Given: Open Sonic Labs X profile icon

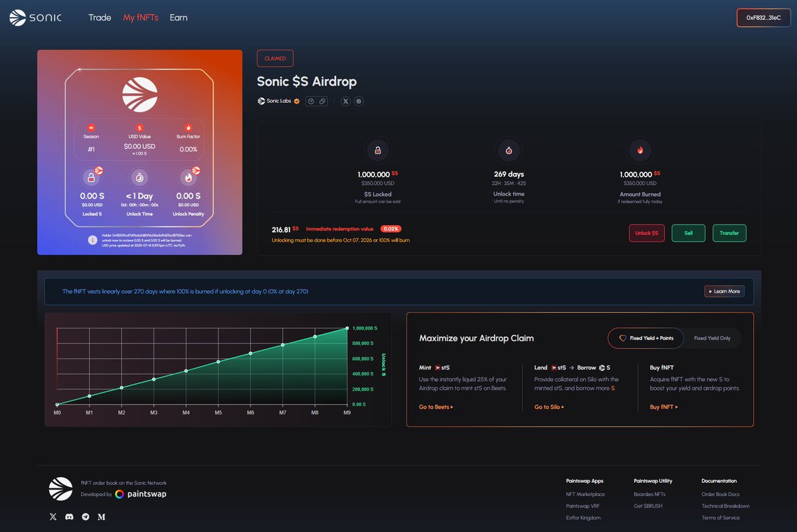Looking at the screenshot, I should pyautogui.click(x=345, y=102).
